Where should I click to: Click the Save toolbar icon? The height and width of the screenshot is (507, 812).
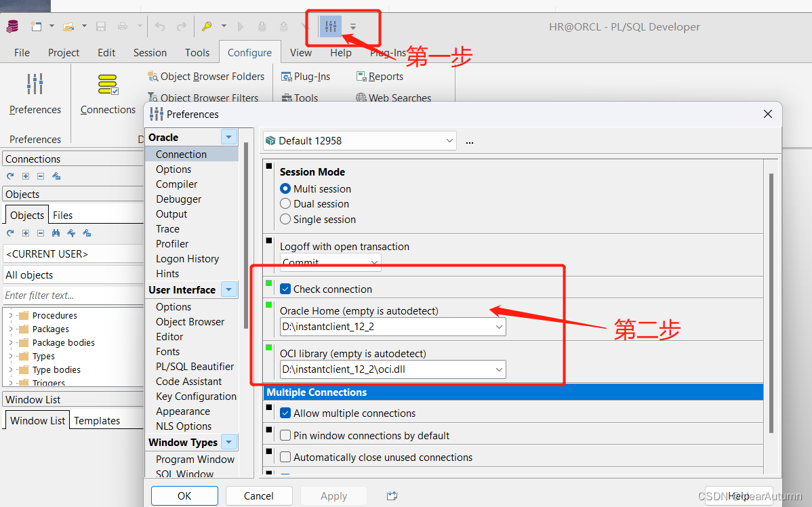point(101,26)
